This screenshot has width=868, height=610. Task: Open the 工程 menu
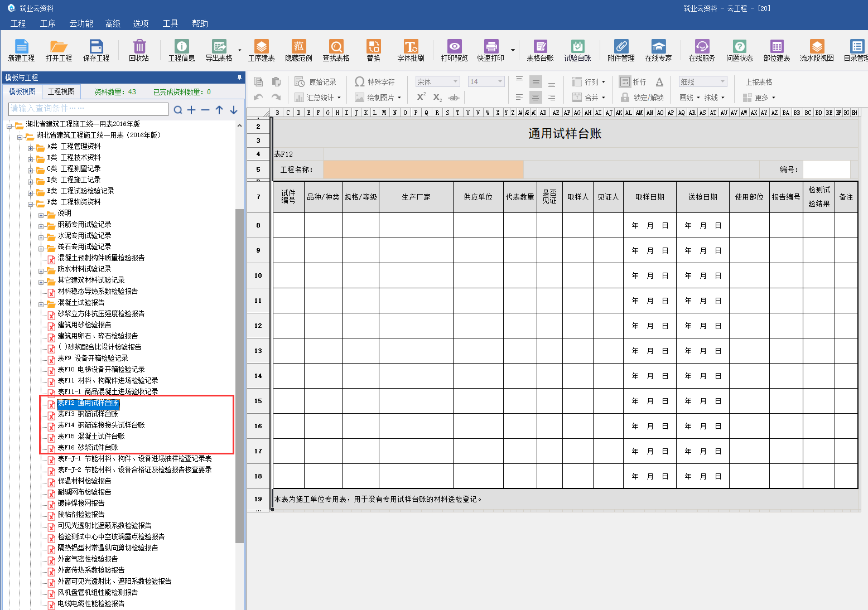point(18,23)
